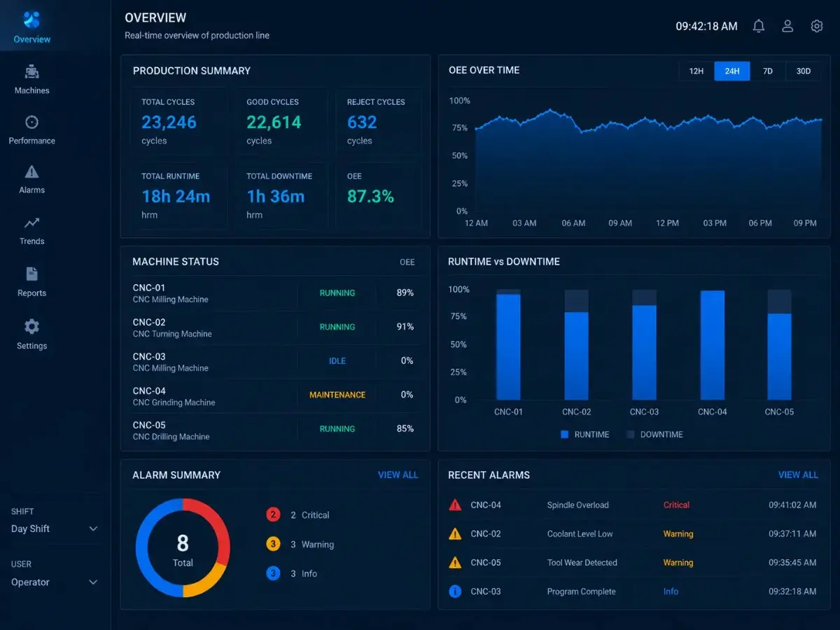This screenshot has width=840, height=630.
Task: Open the Spindle Overload alarm entry
Action: click(x=633, y=505)
